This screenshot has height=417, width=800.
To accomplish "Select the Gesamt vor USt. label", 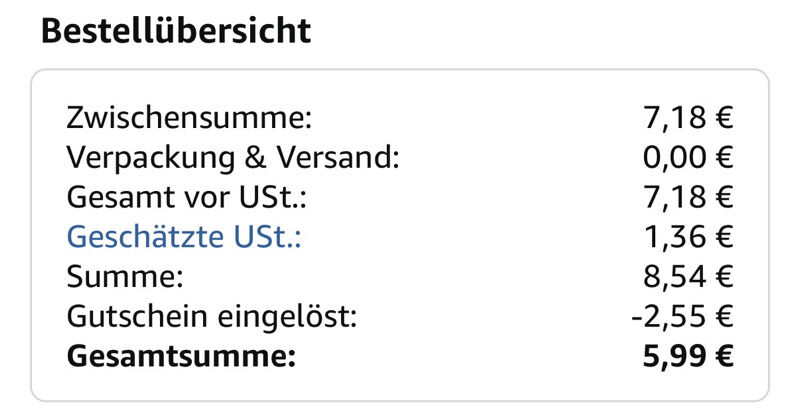I will 186,198.
